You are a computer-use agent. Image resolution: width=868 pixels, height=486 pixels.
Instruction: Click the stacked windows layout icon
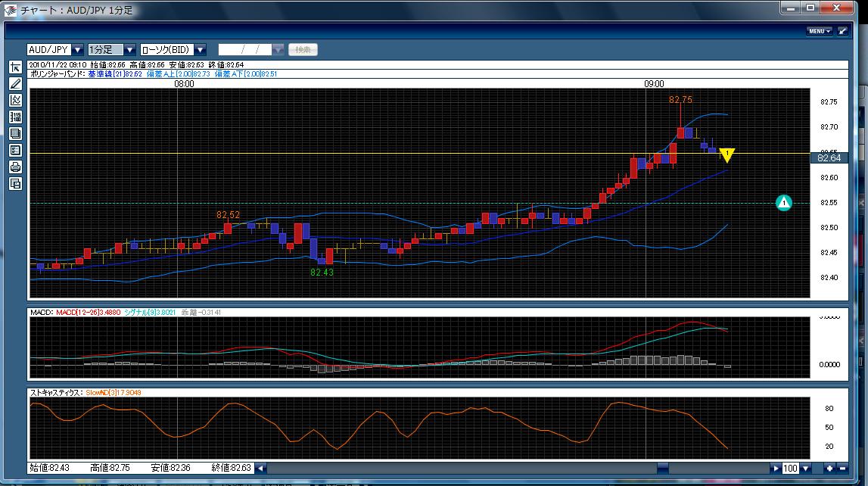pyautogui.click(x=15, y=133)
